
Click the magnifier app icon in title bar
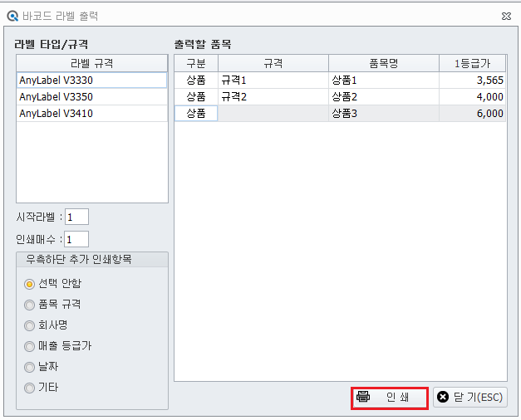pyautogui.click(x=12, y=16)
